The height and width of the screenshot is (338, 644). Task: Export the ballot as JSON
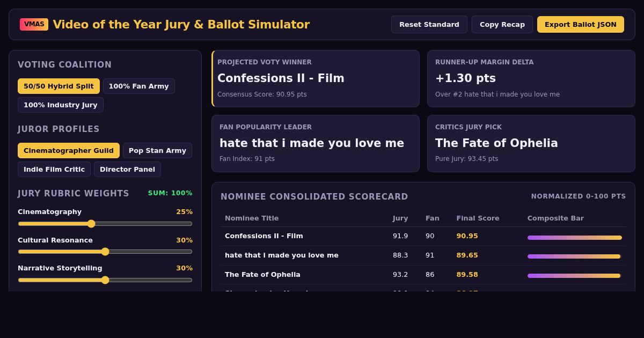click(x=581, y=24)
